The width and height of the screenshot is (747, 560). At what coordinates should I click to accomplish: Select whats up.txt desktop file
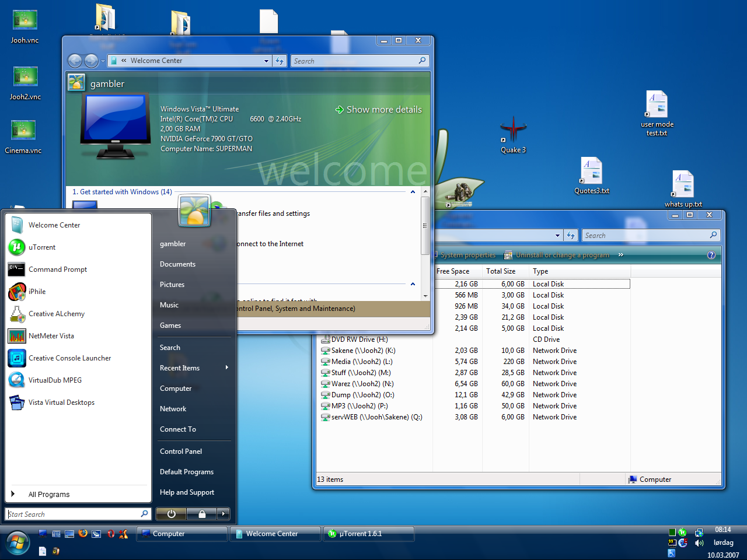tap(683, 189)
